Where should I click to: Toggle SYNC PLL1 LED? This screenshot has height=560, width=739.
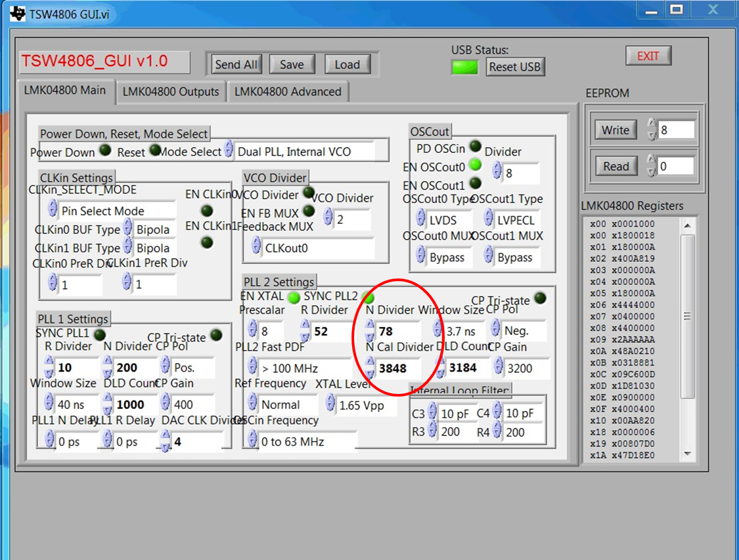(99, 334)
